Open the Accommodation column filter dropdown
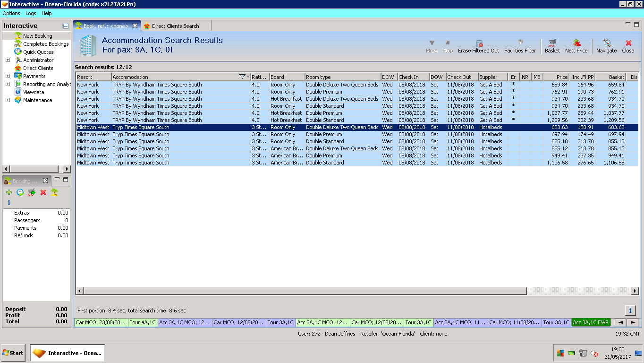Viewport: 644px width, 363px height. [244, 77]
